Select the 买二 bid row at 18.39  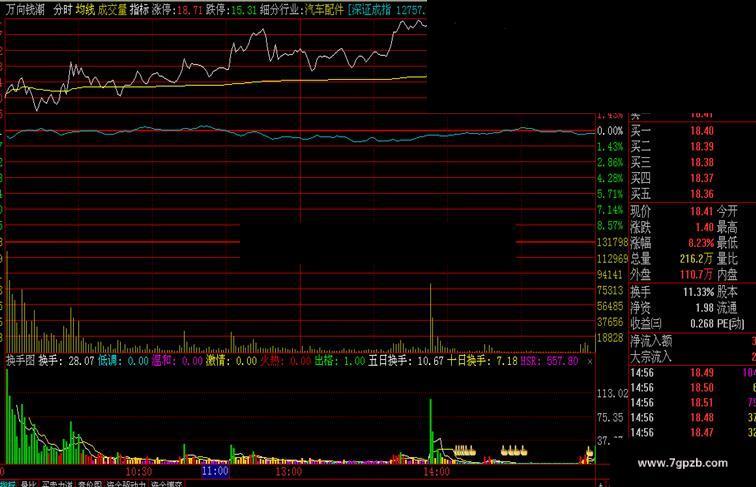692,147
